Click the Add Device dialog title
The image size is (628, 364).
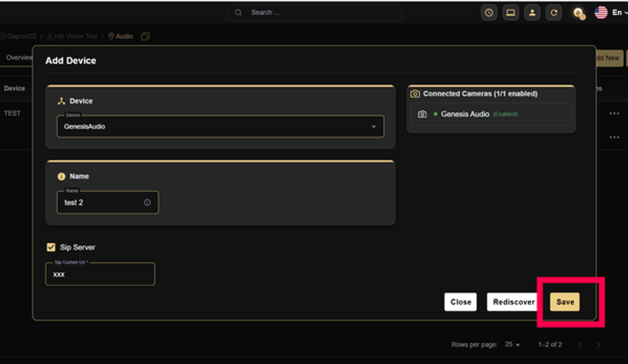point(71,61)
